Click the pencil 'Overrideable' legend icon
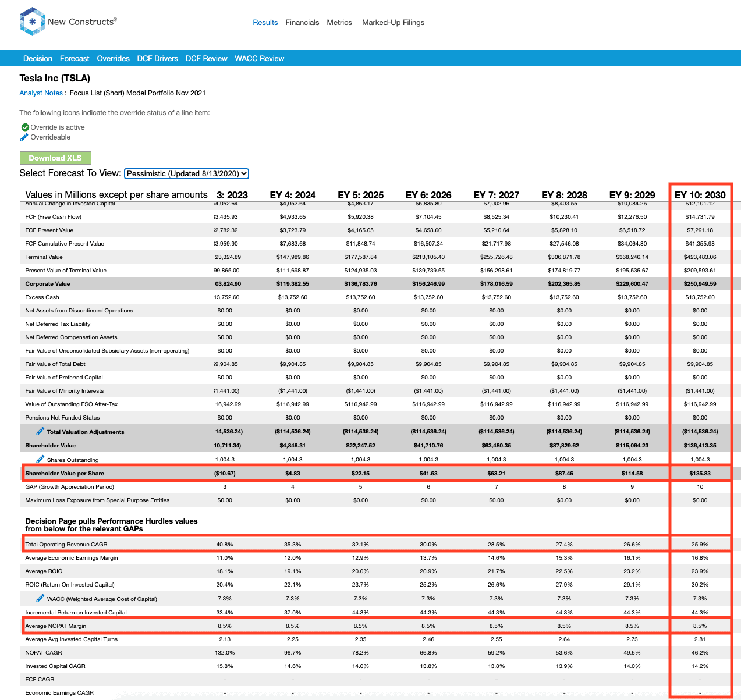The image size is (741, 700). click(x=24, y=137)
